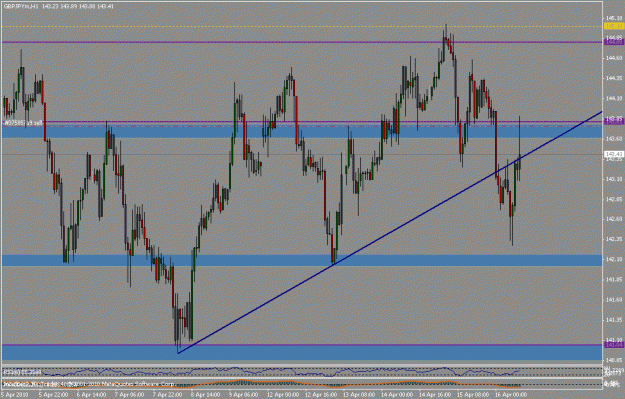
Task: Click the white current price tag 143.41
Action: point(614,154)
